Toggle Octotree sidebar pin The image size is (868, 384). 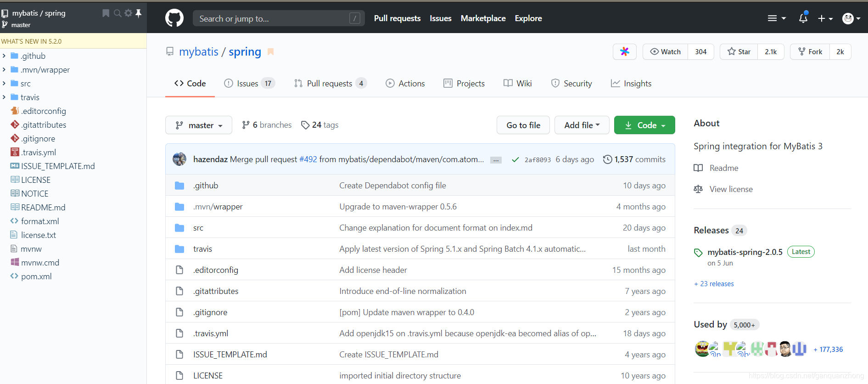[x=138, y=13]
